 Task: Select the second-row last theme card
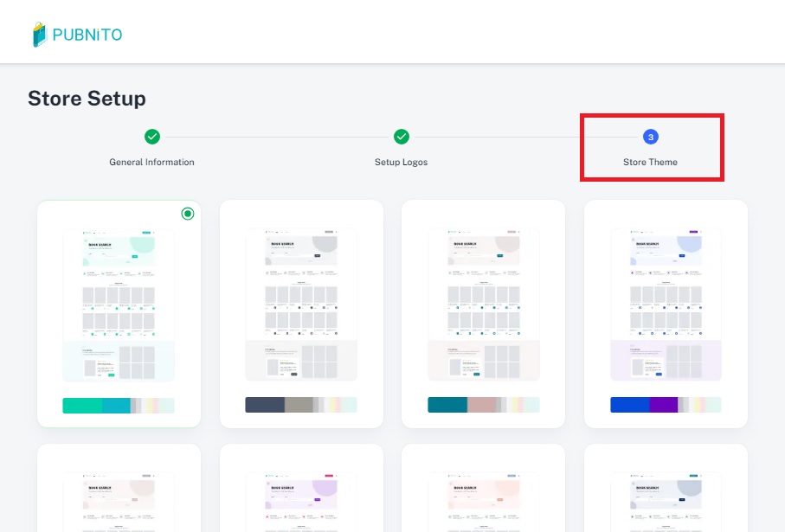pos(666,493)
